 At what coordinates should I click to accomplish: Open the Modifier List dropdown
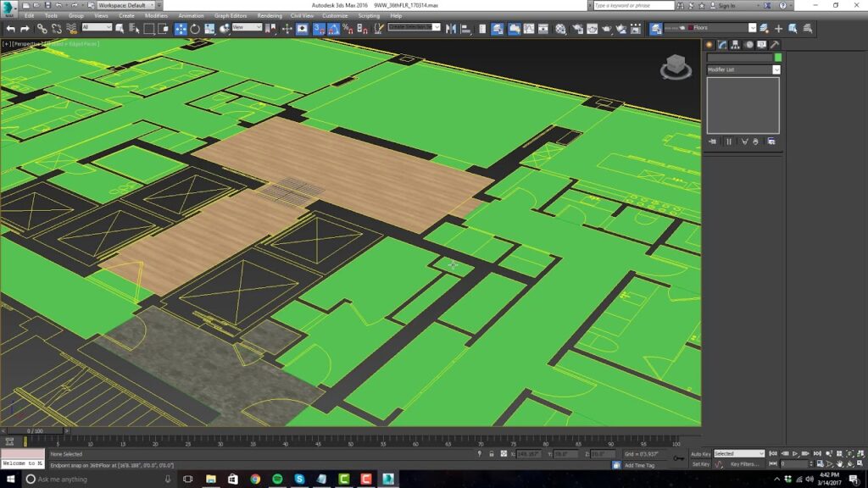point(776,69)
